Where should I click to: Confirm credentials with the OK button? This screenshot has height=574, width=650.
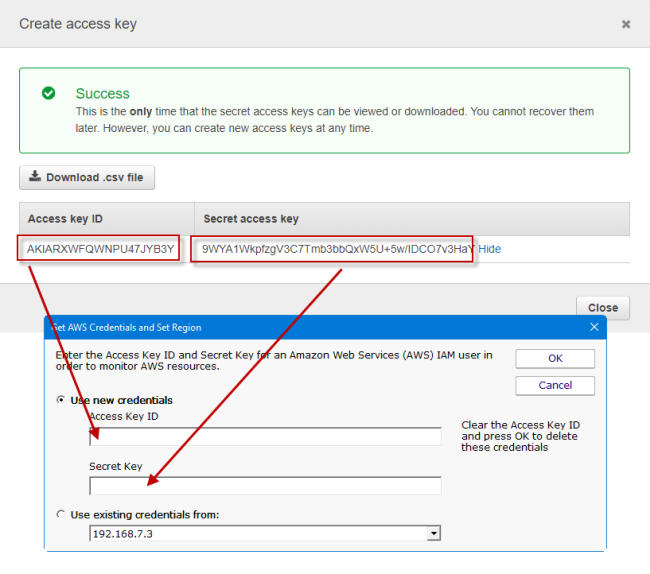coord(555,358)
